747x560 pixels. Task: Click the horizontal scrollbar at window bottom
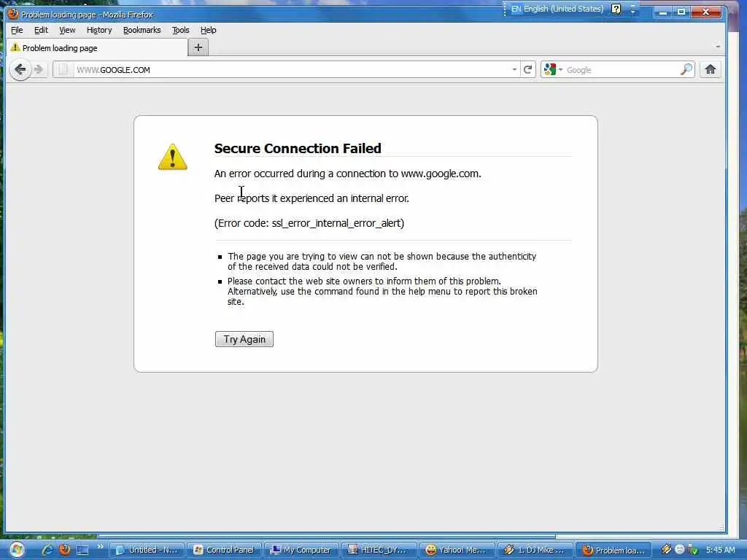click(x=326, y=536)
